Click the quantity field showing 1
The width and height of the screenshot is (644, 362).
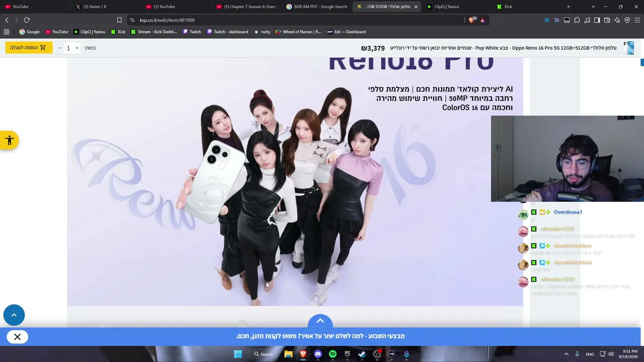pyautogui.click(x=68, y=48)
